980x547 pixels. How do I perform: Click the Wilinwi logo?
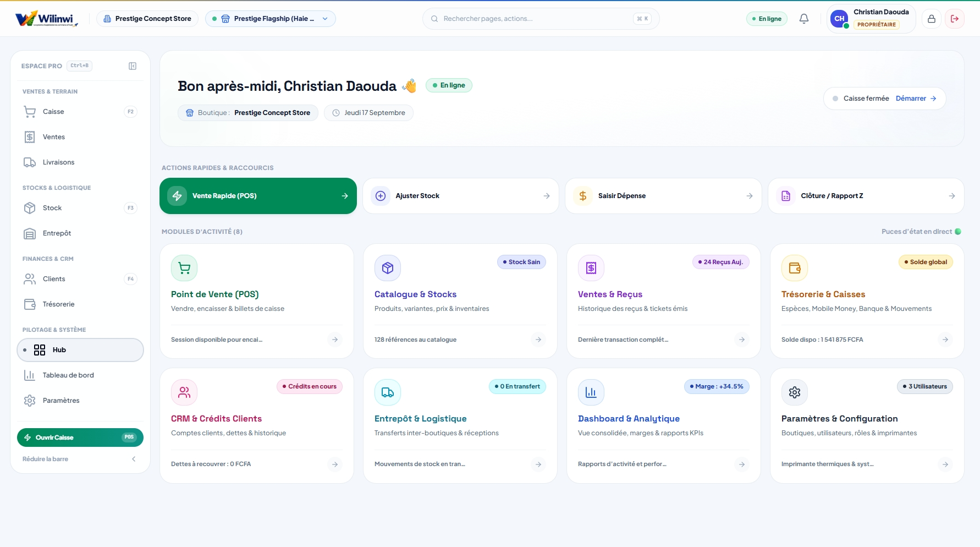coord(47,19)
